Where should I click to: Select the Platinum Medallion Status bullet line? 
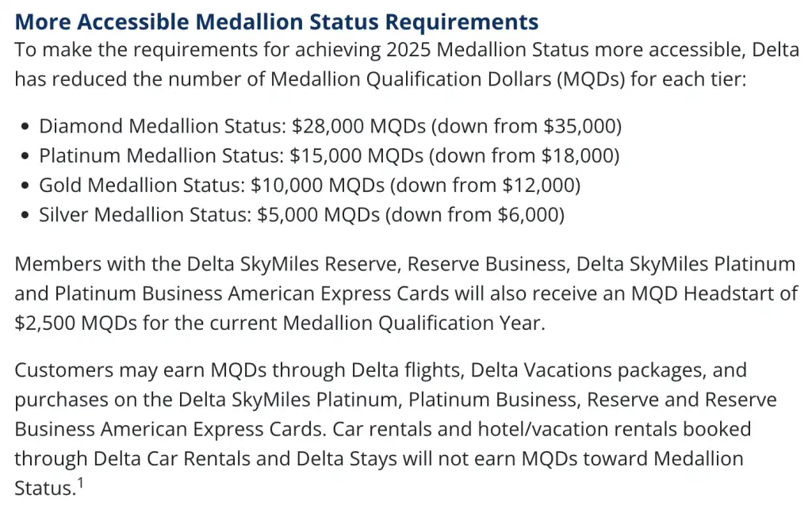point(329,155)
